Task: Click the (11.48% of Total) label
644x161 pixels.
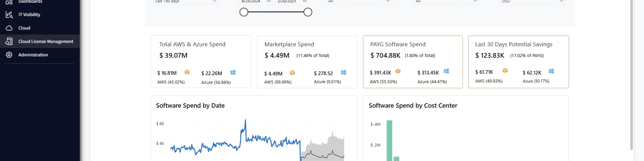Action: click(x=313, y=56)
